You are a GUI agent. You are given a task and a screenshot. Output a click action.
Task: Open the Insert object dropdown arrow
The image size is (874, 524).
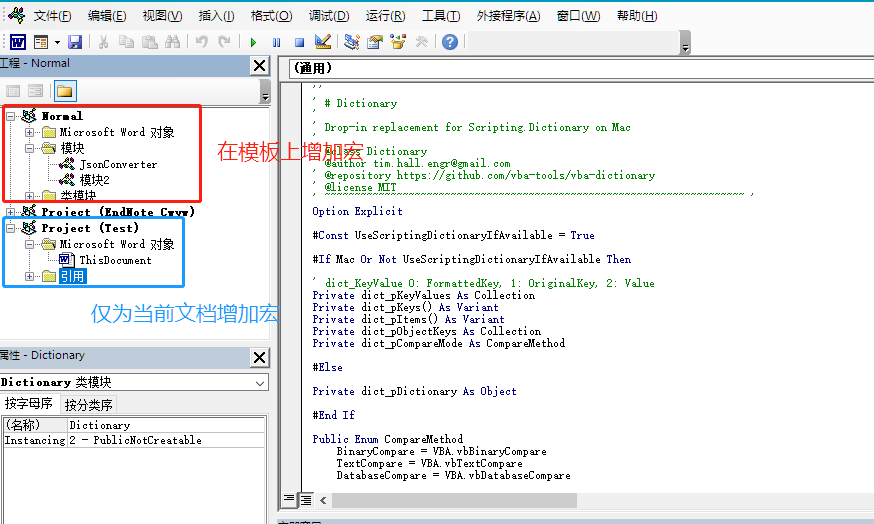tap(57, 42)
